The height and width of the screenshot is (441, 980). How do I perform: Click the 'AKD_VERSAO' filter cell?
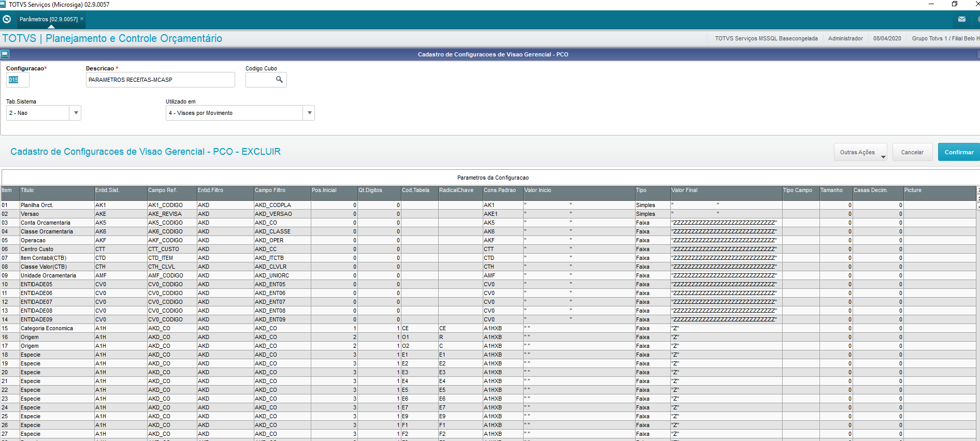coord(282,214)
